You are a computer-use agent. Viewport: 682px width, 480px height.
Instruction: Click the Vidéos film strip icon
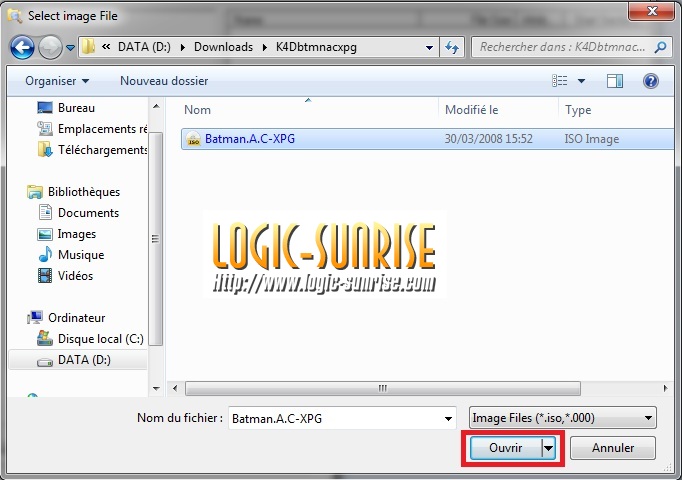coord(45,276)
